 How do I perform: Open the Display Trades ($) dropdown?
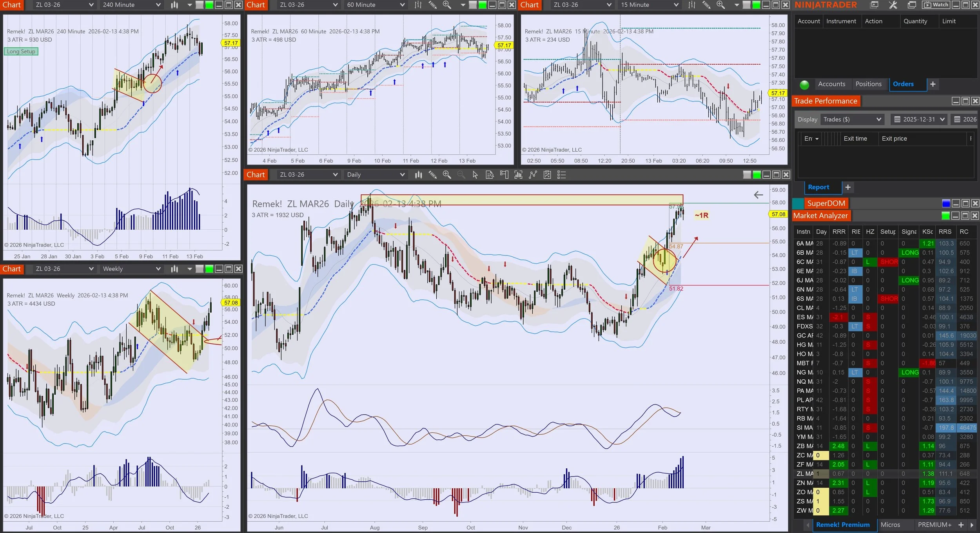(852, 120)
